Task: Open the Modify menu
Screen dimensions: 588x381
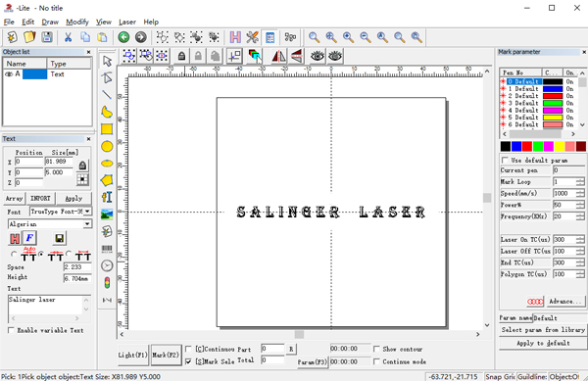Action: (x=76, y=22)
